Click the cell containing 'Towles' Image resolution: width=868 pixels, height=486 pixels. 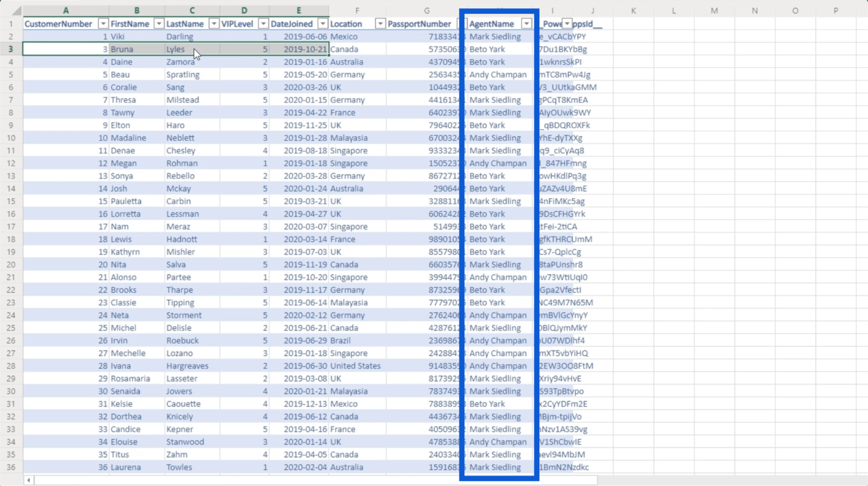pyautogui.click(x=192, y=467)
